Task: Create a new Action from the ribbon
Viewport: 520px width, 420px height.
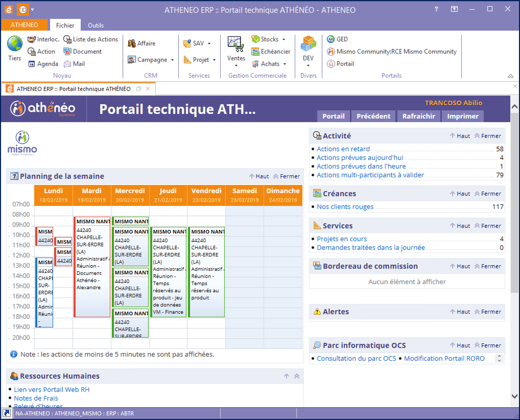Action: [x=41, y=51]
